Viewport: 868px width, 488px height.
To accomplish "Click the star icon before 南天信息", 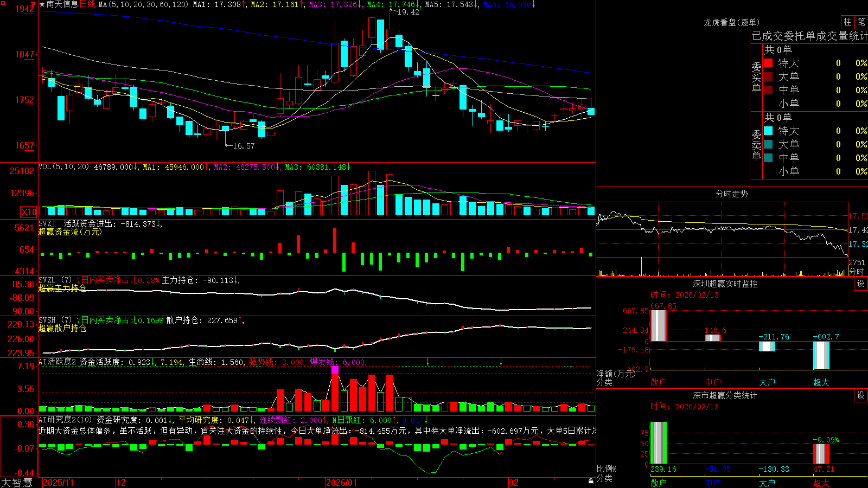I will 42,4.
